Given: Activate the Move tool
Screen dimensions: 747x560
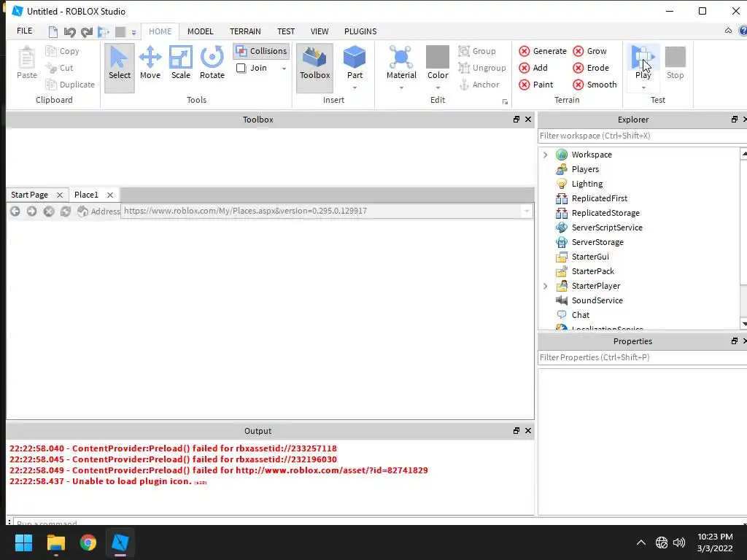Looking at the screenshot, I should pyautogui.click(x=150, y=63).
